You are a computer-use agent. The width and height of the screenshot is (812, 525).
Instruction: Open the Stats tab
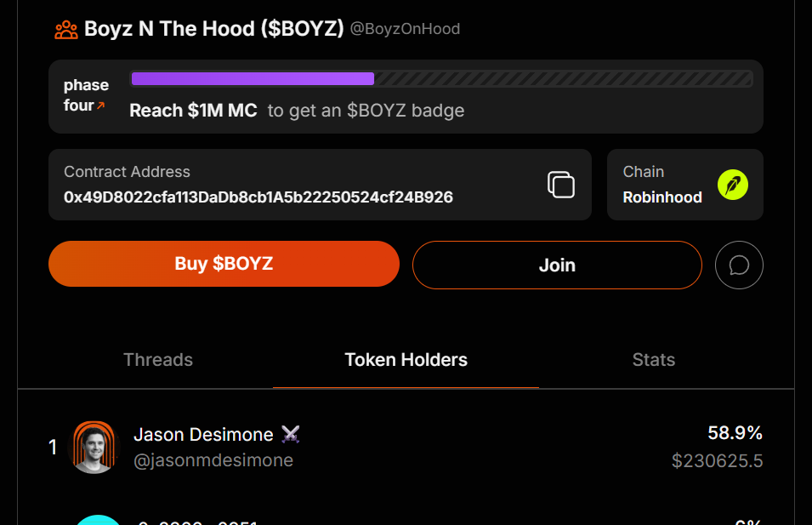click(x=654, y=360)
